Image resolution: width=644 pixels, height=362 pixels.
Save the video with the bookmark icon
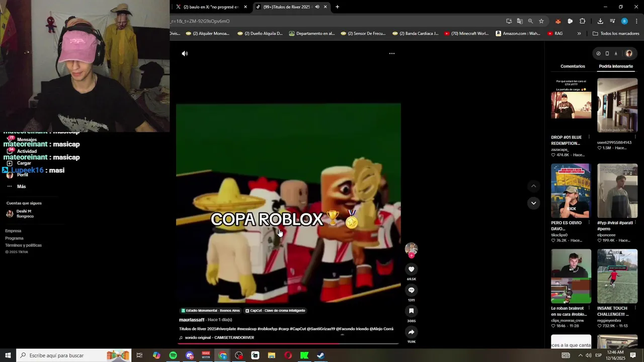pos(411,311)
